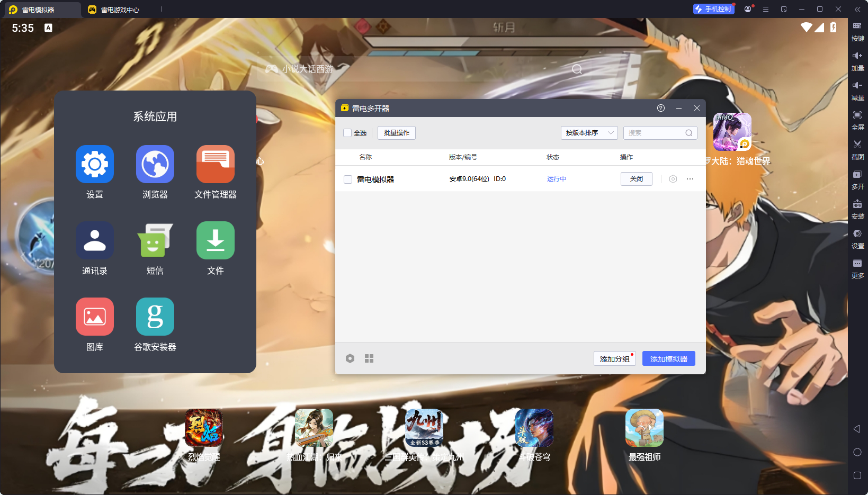This screenshot has width=868, height=495.
Task: Launch the 浏览器 browser app
Action: pos(155,164)
